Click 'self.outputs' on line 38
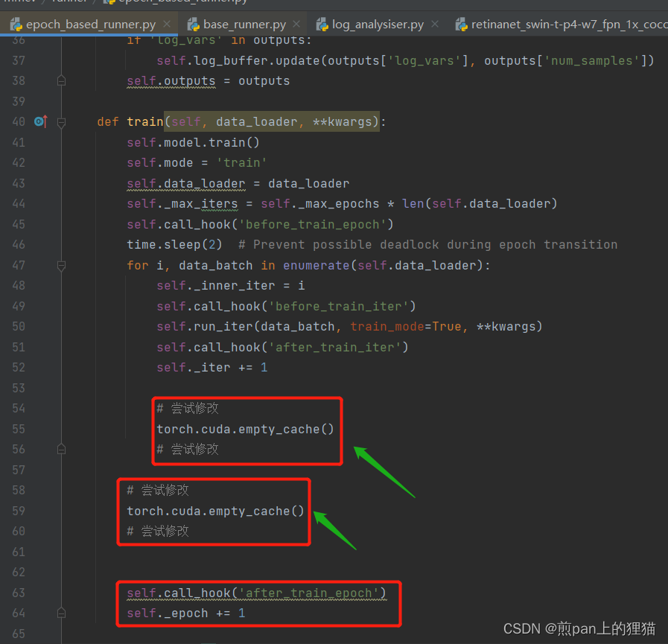 coord(171,81)
